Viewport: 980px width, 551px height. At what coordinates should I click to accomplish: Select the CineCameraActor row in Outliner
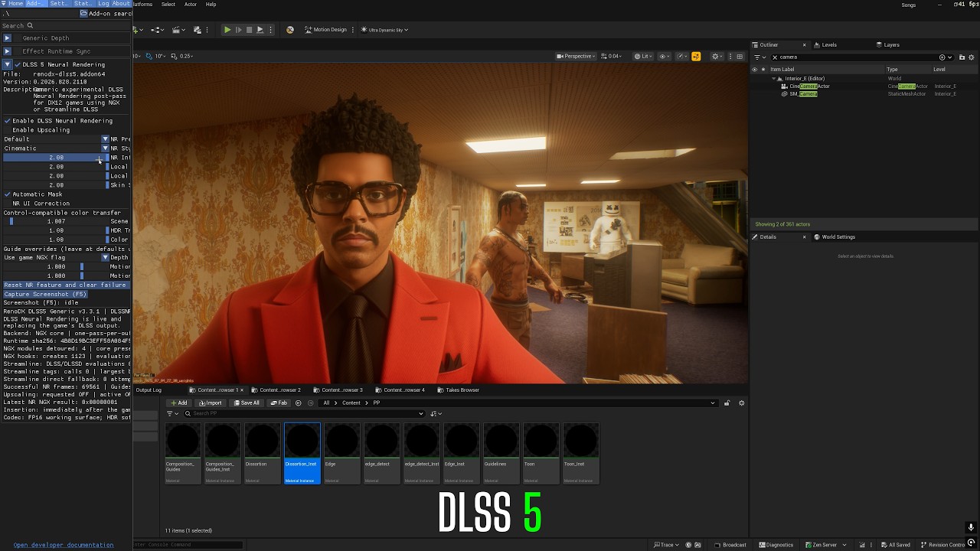point(864,86)
